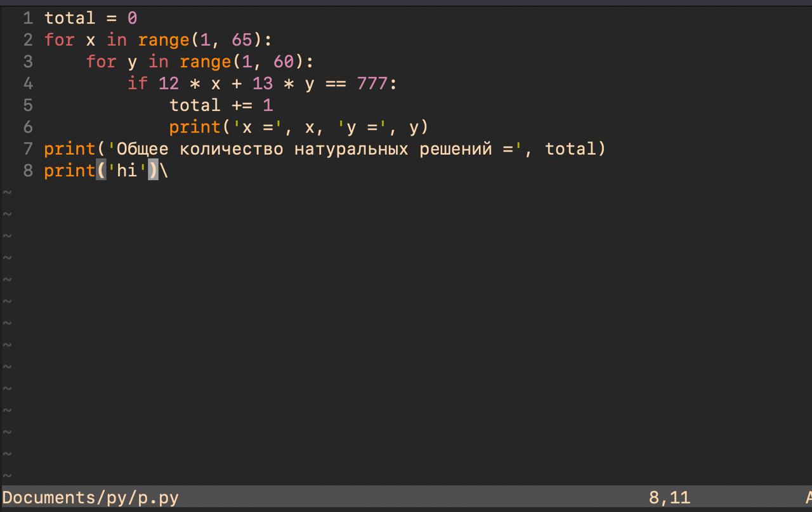Click the number 777 on line 4
Viewport: 812px width, 512px height.
pyautogui.click(x=372, y=83)
